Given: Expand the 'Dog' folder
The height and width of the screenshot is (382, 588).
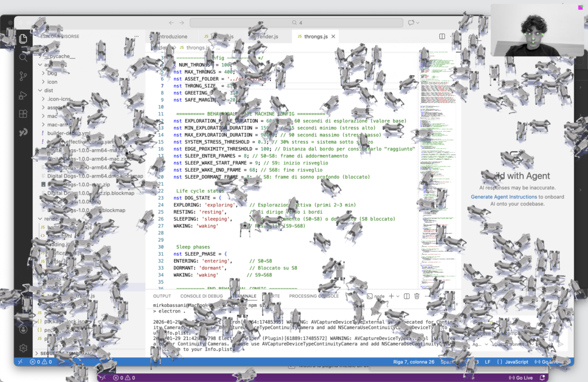Looking at the screenshot, I should [x=52, y=74].
